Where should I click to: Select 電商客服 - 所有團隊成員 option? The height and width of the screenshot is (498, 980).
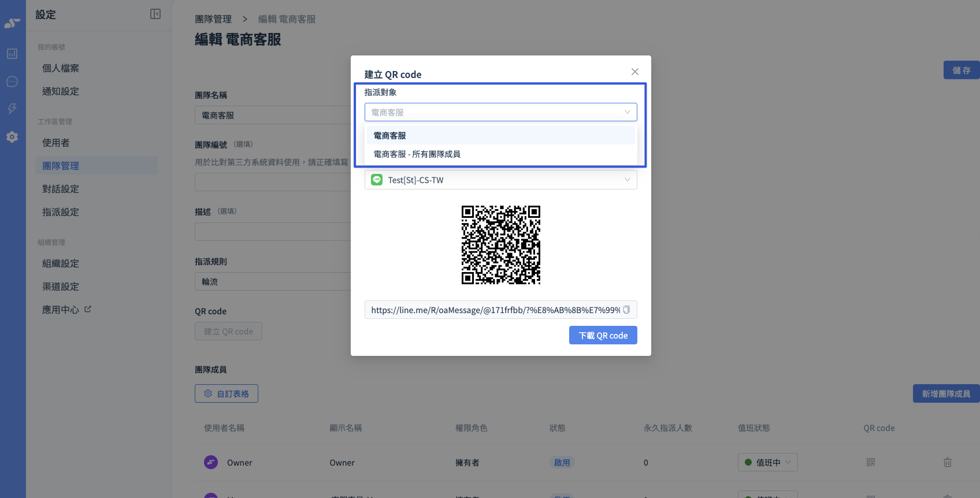[501, 154]
